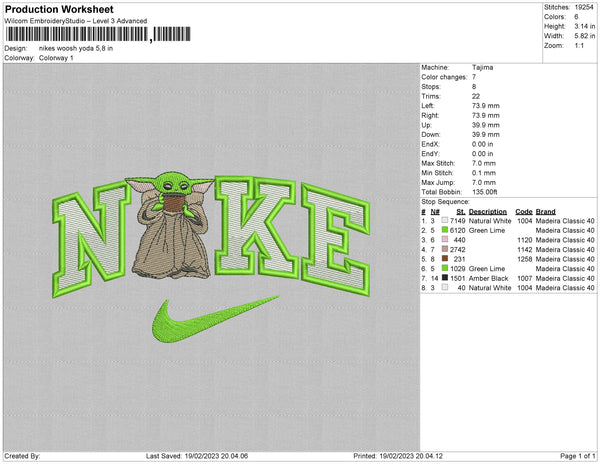Click the "Up:" label
Viewport: 600px width, 464px height.
click(426, 125)
